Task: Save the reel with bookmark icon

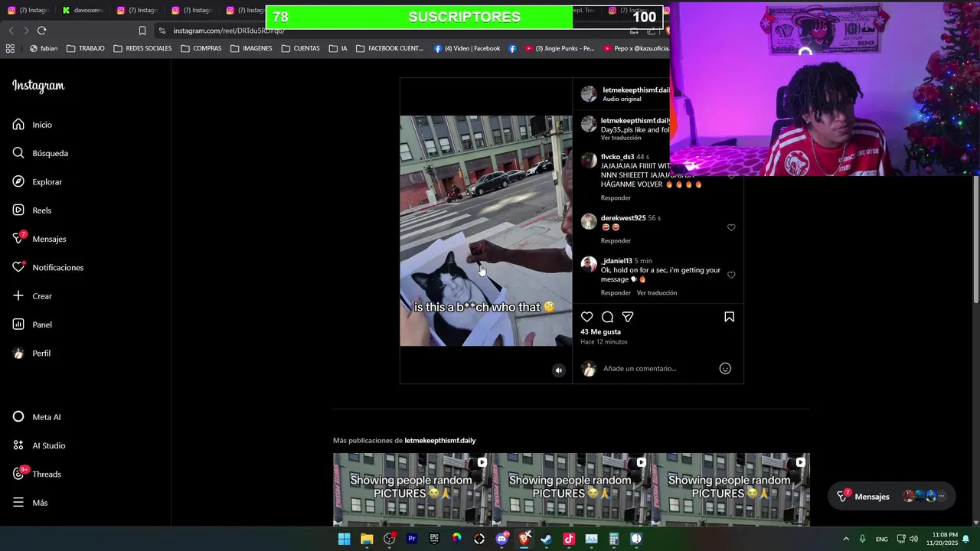Action: (x=729, y=317)
